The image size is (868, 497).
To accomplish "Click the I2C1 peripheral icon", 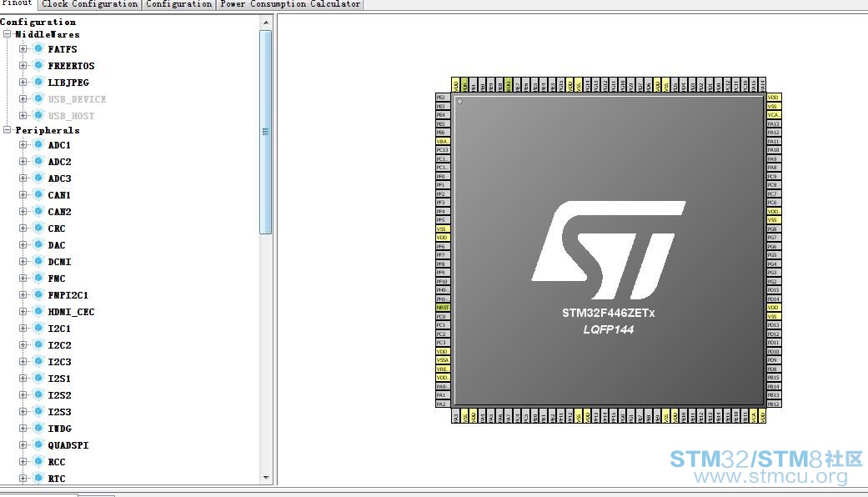I will click(x=38, y=328).
